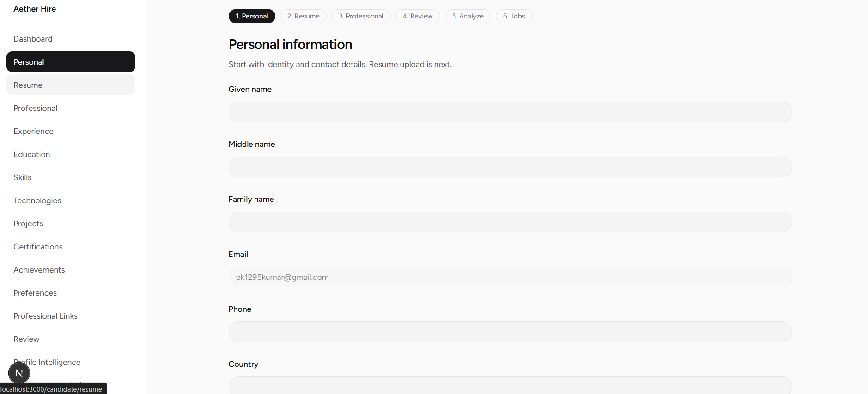Select Personal in the sidebar
Viewport: 868px width, 394px height.
click(x=71, y=62)
